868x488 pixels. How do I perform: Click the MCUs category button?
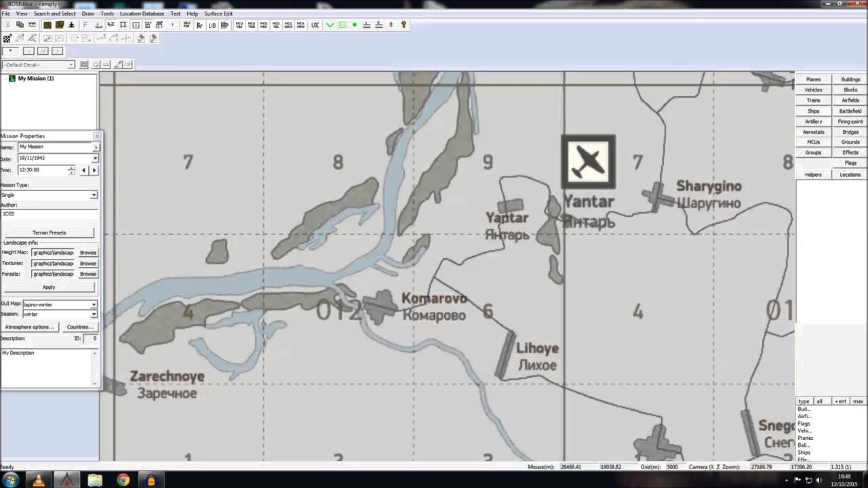tap(813, 142)
